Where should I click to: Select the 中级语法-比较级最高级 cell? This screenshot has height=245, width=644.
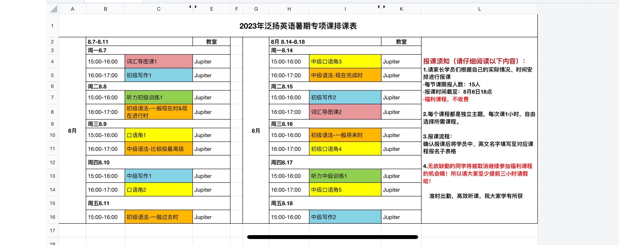point(159,149)
